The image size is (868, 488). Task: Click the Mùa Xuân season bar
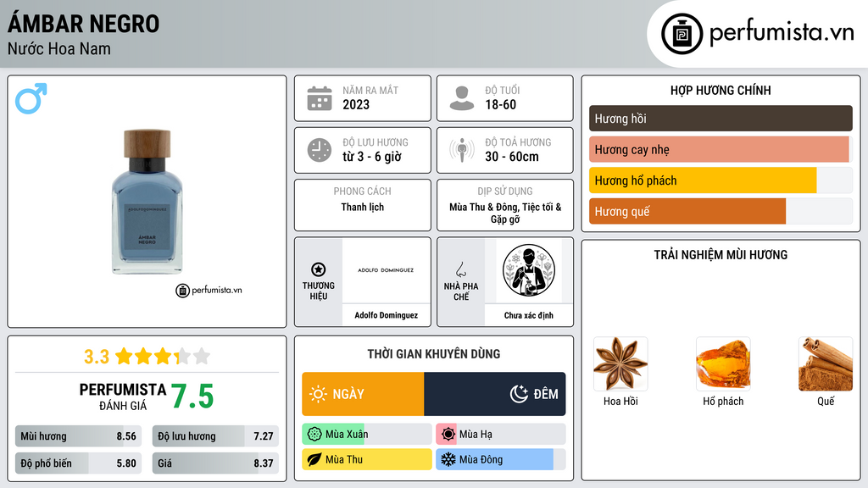point(367,435)
